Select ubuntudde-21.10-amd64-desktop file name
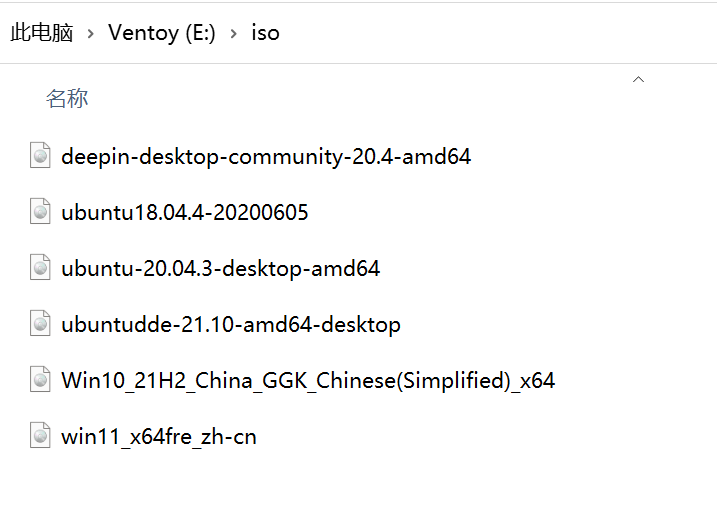This screenshot has height=528, width=717. tap(231, 325)
